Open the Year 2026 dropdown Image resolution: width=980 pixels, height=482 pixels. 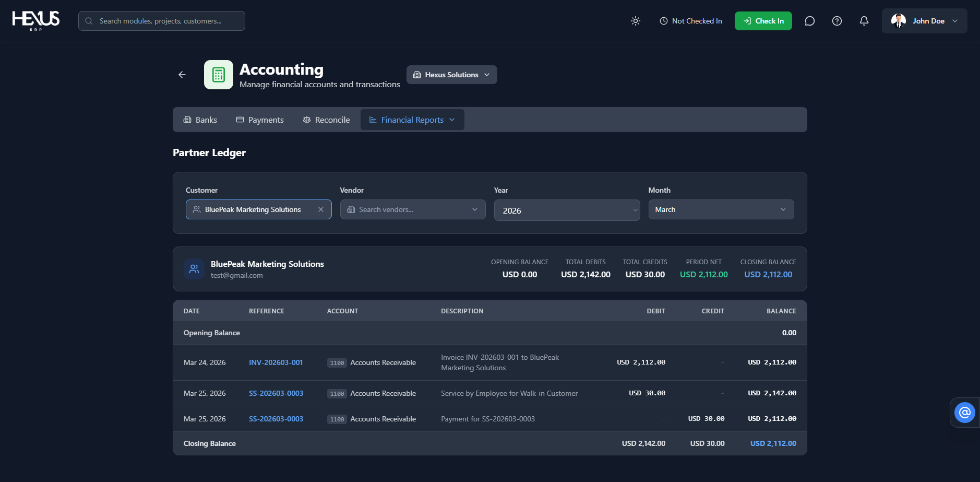pos(567,210)
